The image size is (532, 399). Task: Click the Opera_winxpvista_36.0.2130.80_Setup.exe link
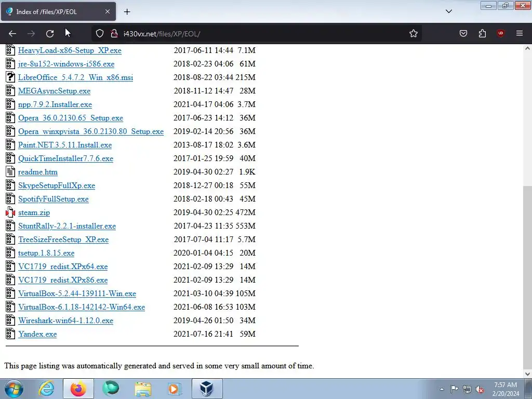tap(91, 131)
